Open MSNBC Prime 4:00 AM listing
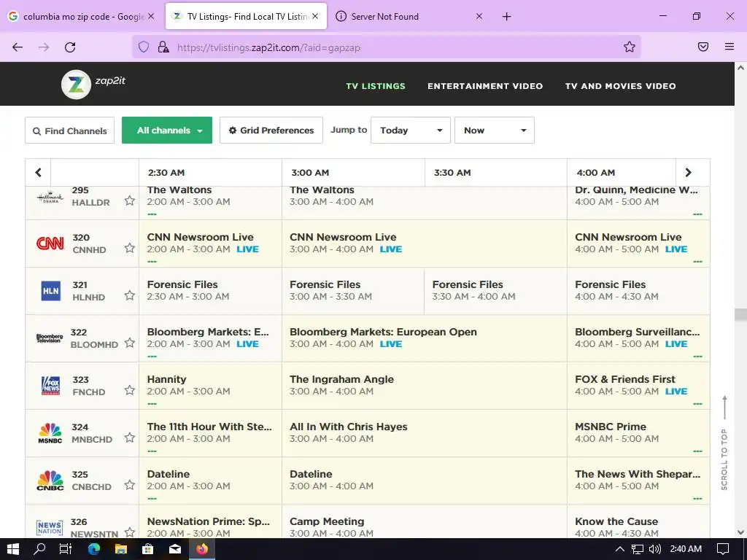Screen dimensions: 747x560 638,433
